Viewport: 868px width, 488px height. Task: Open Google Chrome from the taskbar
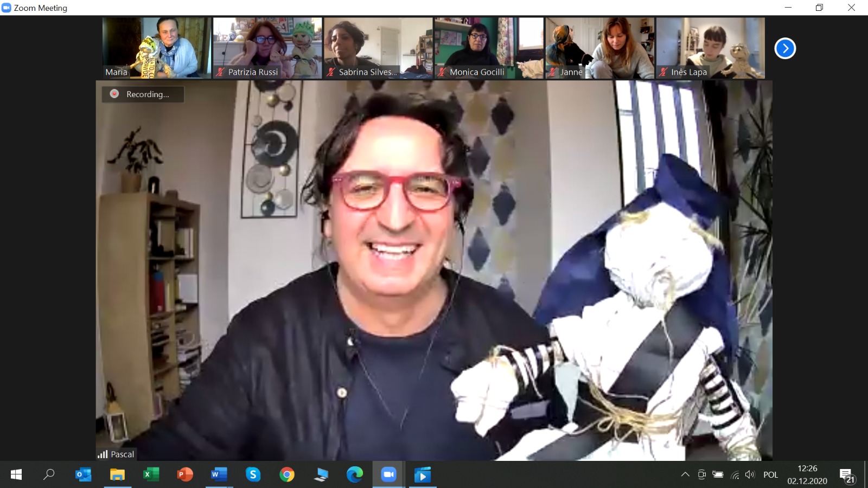[x=287, y=475]
